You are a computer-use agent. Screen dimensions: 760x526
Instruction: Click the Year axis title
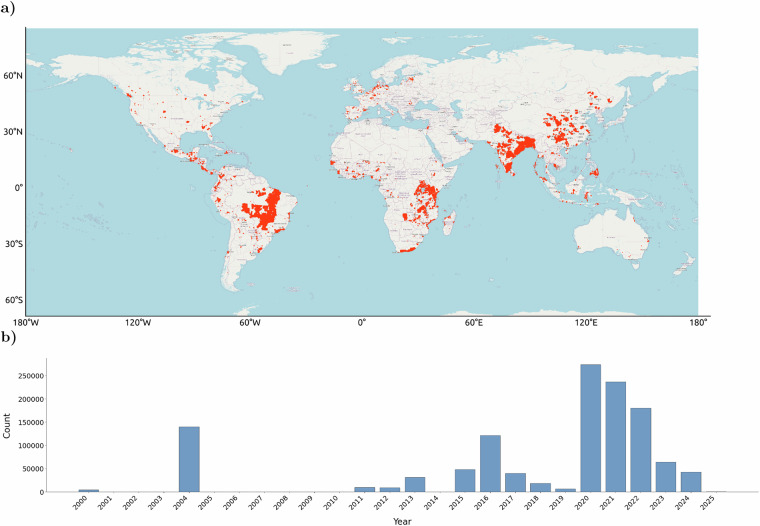[x=402, y=521]
